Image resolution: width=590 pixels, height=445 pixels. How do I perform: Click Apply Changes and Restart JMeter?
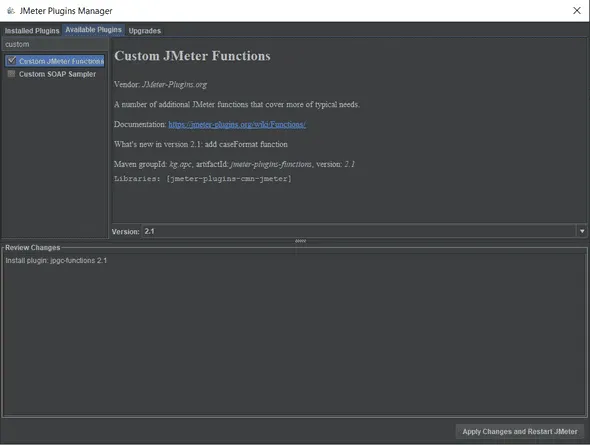pyautogui.click(x=520, y=431)
